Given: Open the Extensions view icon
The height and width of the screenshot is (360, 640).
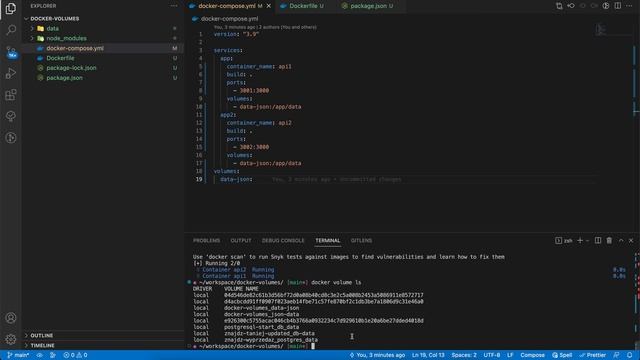Looking at the screenshot, I should [11, 95].
